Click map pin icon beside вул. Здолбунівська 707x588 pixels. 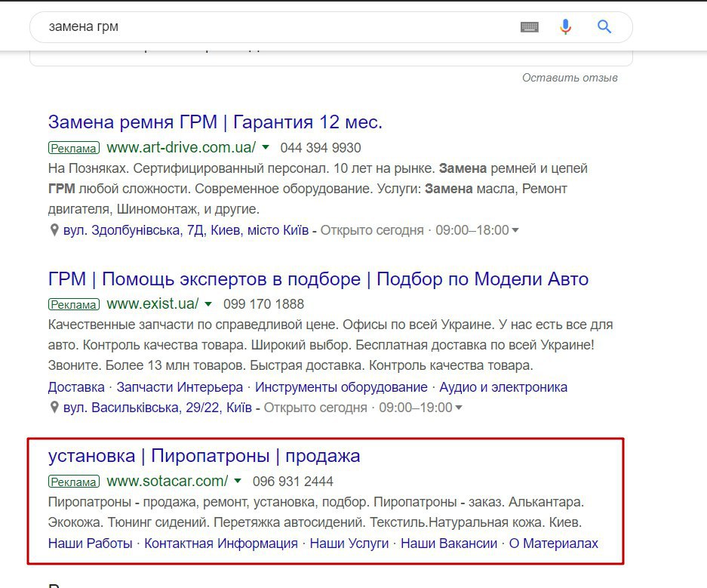(54, 230)
